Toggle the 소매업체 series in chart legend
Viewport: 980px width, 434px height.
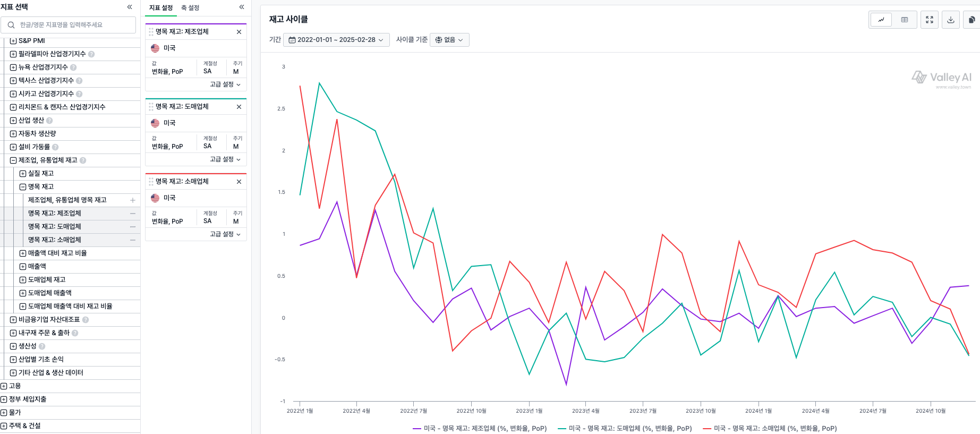pos(770,429)
